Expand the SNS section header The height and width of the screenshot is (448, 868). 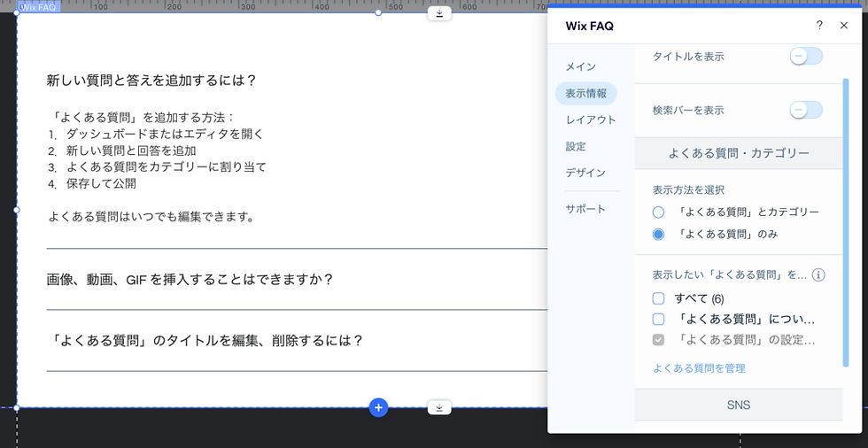click(739, 405)
